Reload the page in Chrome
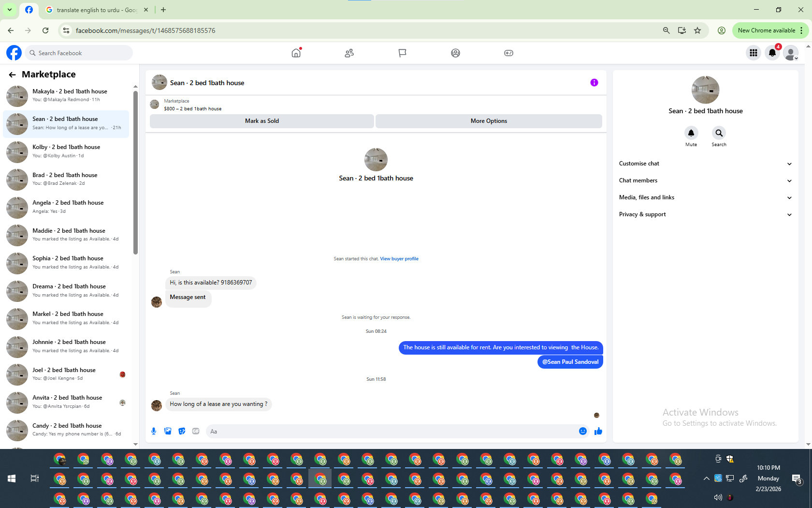 (45, 30)
